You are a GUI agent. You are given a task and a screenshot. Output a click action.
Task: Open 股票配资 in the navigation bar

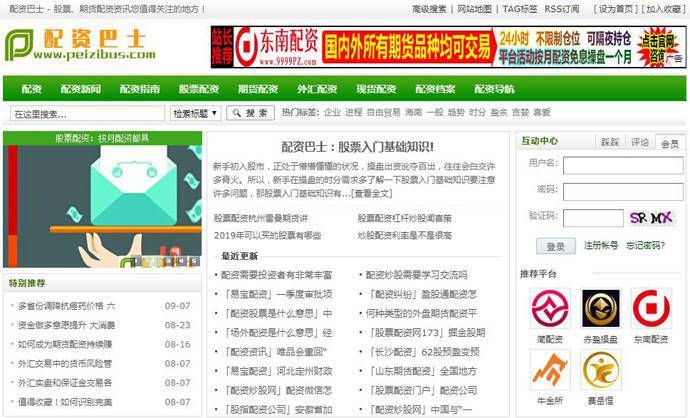click(198, 89)
